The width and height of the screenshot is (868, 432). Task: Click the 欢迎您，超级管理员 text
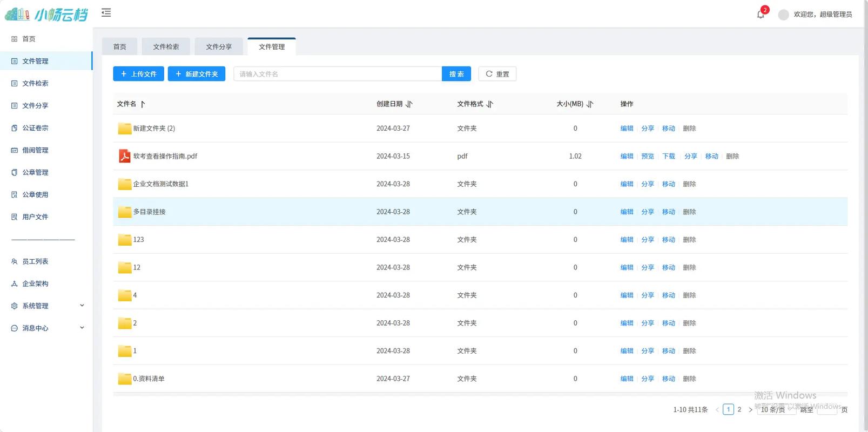[x=823, y=15]
